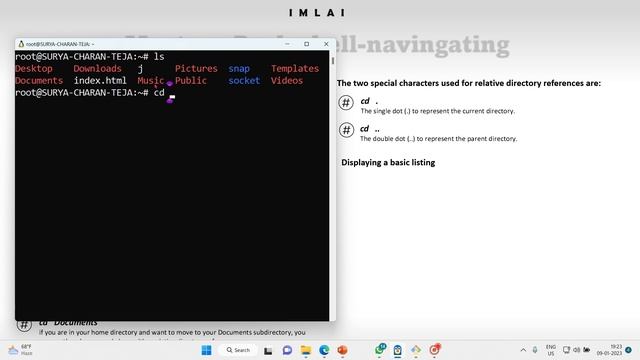Open the diamond-shaped app icon on taskbar
640x360 pixels.
tap(416, 350)
